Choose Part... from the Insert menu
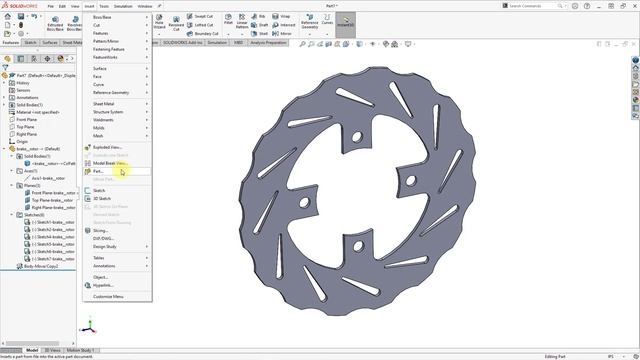Image resolution: width=640 pixels, height=360 pixels. (x=117, y=171)
